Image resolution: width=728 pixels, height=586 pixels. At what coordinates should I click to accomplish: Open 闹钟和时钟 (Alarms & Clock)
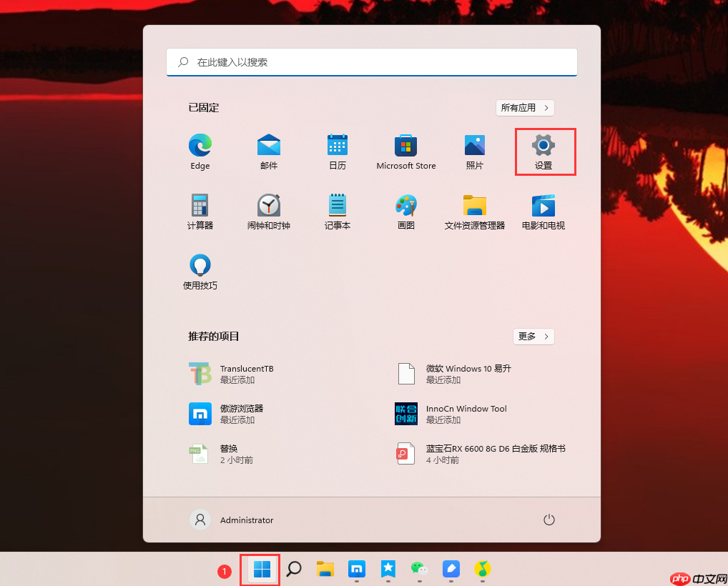pyautogui.click(x=268, y=205)
